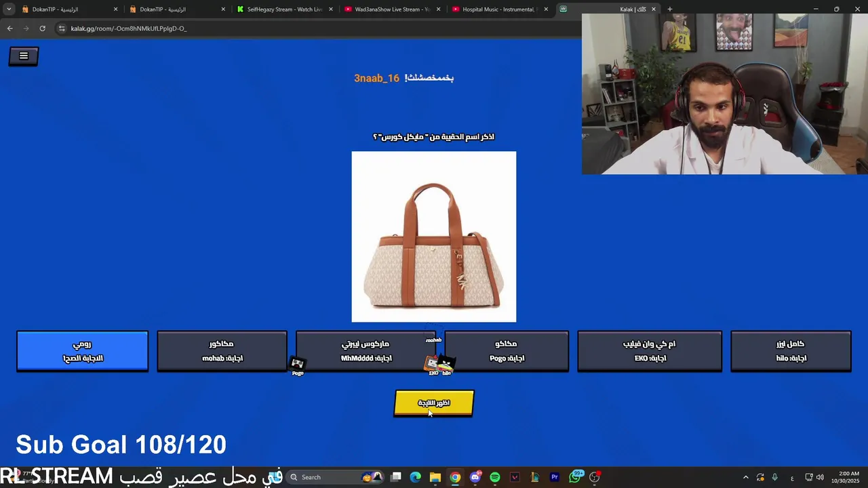Open the hamburger menu in Kalak

[24, 56]
